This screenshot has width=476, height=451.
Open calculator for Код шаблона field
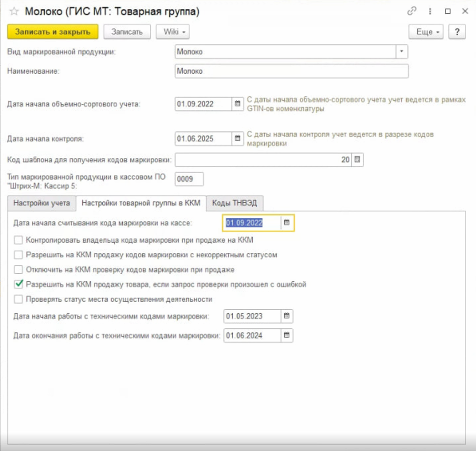tap(358, 160)
